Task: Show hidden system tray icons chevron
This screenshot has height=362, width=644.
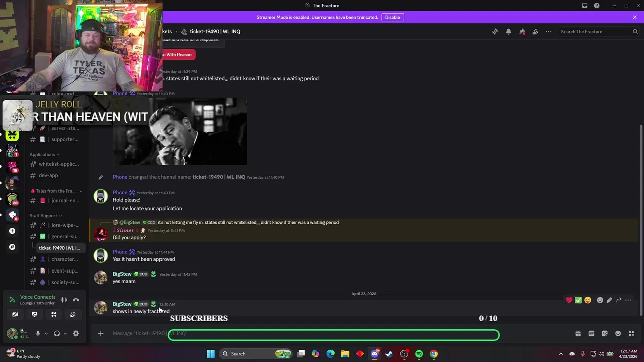Action: (561, 354)
